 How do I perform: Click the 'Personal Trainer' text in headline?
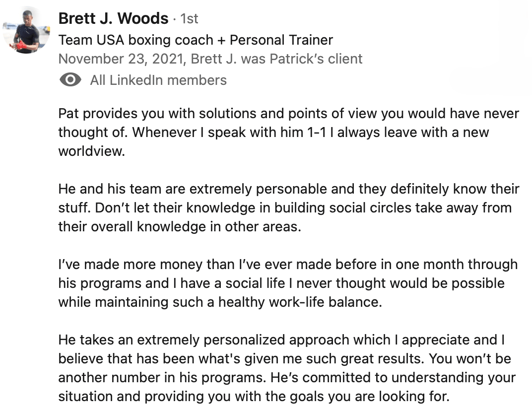pyautogui.click(x=281, y=40)
